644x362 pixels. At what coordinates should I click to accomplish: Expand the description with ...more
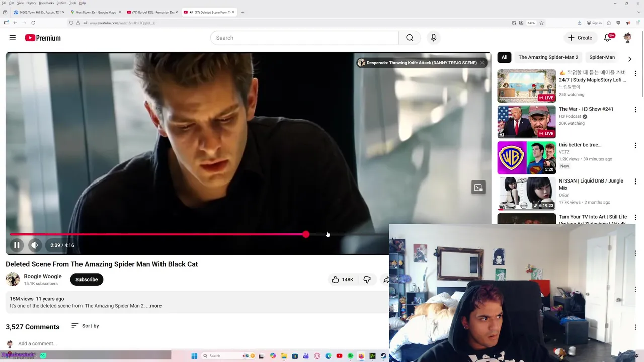(x=154, y=306)
